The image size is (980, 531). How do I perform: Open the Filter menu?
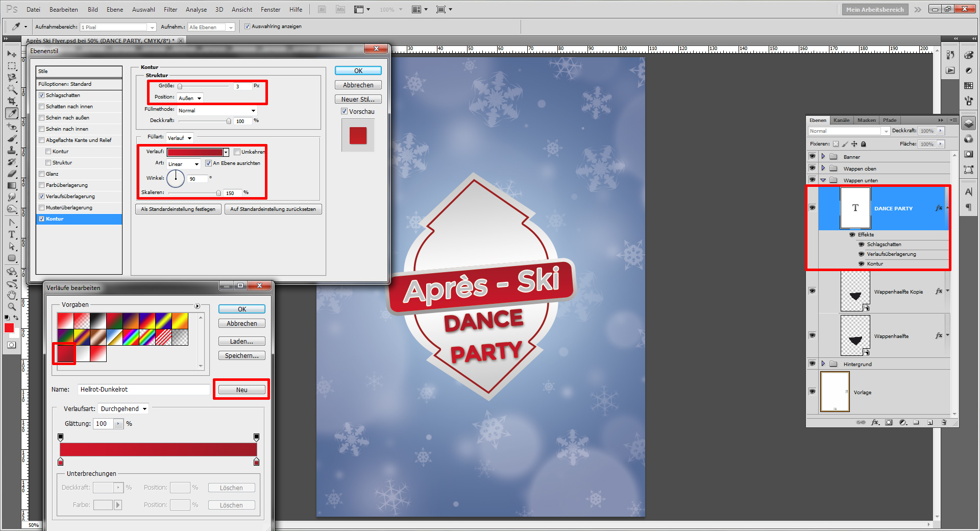click(170, 9)
